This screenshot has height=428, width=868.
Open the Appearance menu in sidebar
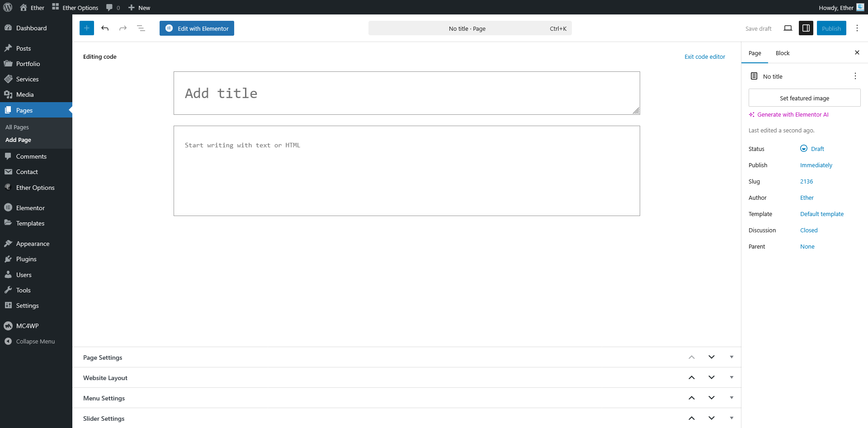click(x=33, y=244)
